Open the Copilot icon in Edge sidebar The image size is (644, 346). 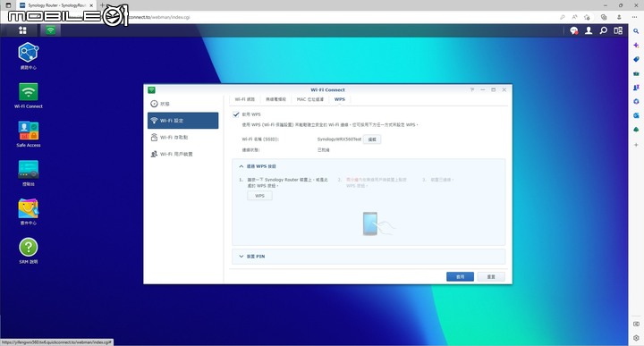coord(636,45)
